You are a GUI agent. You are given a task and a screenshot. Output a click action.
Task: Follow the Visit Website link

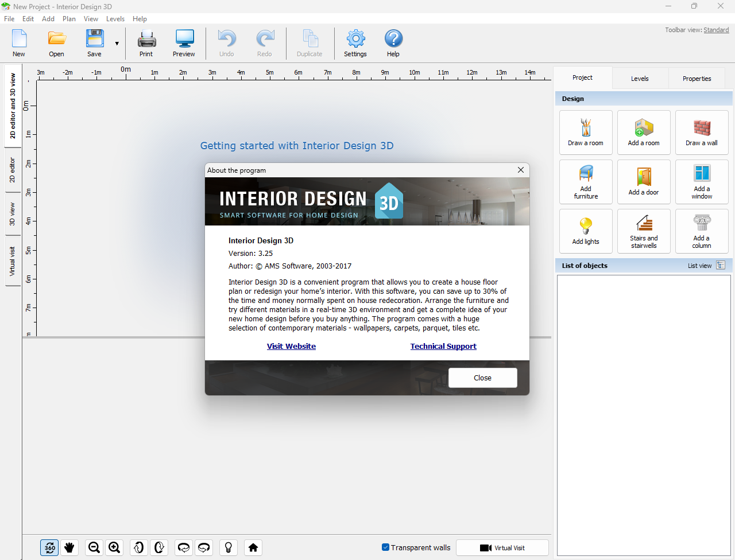[x=291, y=347]
